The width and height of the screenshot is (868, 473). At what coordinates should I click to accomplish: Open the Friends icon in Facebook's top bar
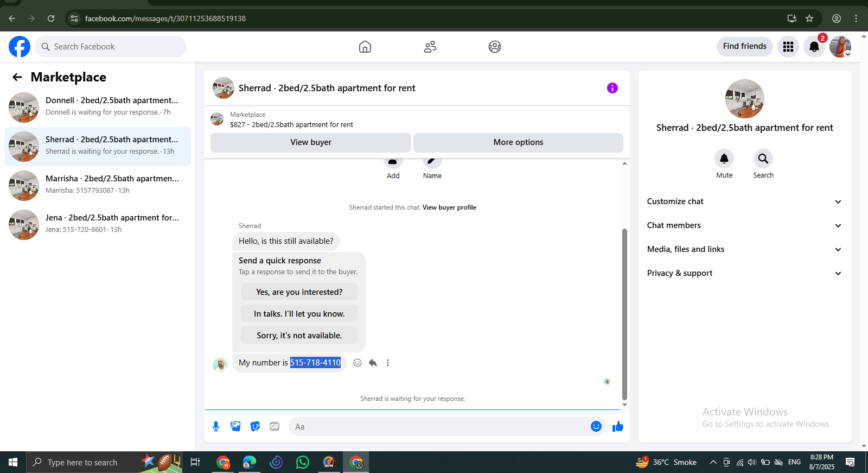click(x=430, y=47)
